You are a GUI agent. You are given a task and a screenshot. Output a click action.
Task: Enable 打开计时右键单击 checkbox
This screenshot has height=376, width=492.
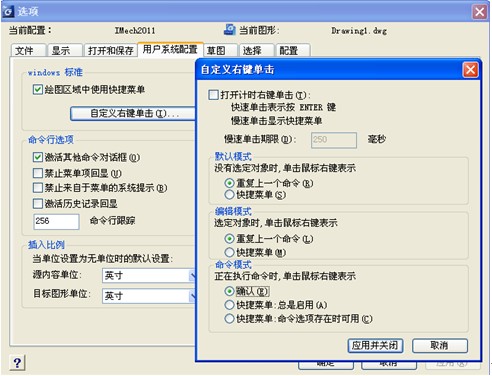point(213,95)
